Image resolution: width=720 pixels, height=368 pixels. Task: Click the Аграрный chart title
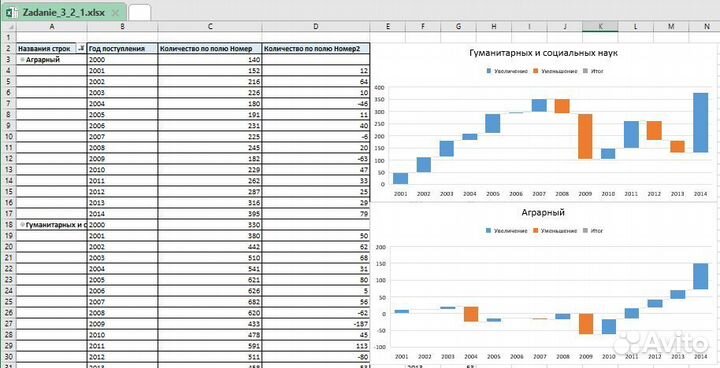pos(543,213)
